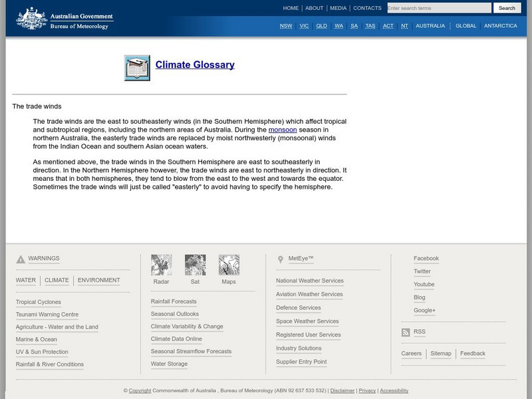Open the Disclaimer page link

(343, 392)
